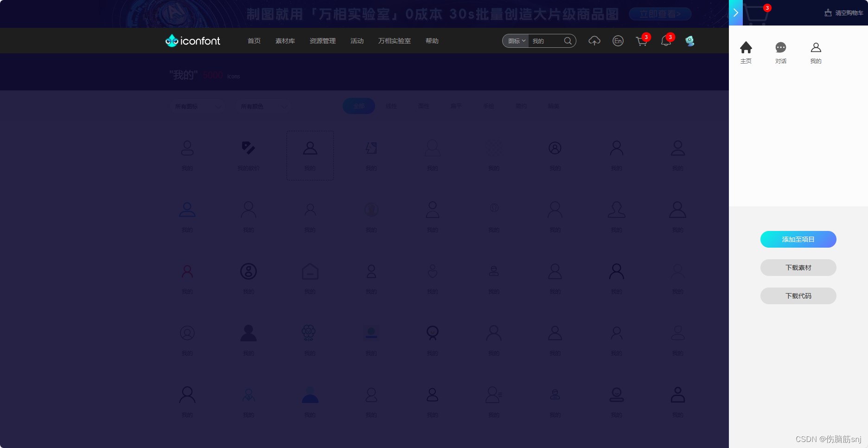This screenshot has width=868, height=448.
Task: Click the solid blue user icon
Action: click(x=310, y=395)
